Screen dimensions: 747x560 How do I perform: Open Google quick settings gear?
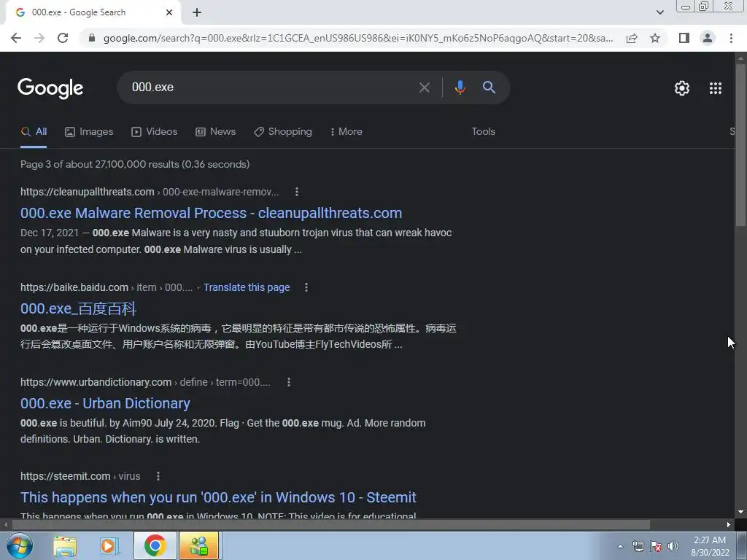coord(682,88)
